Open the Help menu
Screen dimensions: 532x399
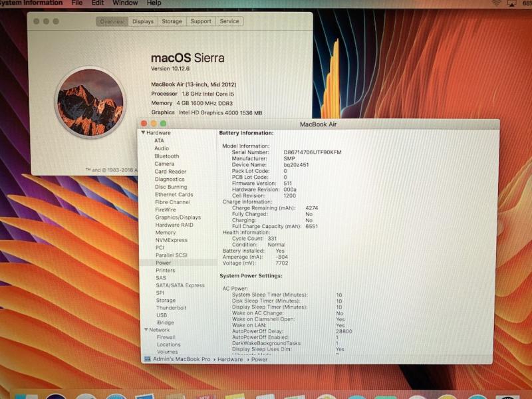154,3
